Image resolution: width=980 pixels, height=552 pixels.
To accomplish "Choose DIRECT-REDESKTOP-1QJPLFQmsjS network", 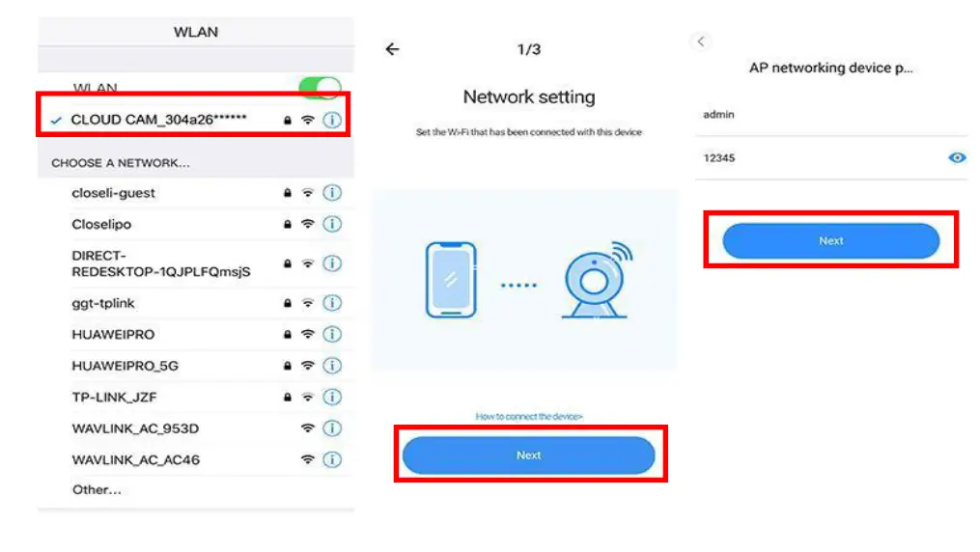I will (196, 263).
